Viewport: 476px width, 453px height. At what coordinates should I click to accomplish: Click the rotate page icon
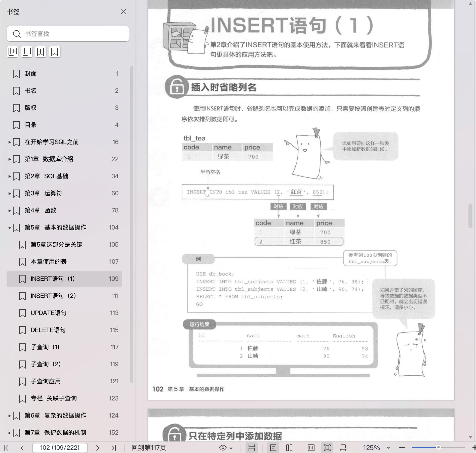pyautogui.click(x=343, y=448)
